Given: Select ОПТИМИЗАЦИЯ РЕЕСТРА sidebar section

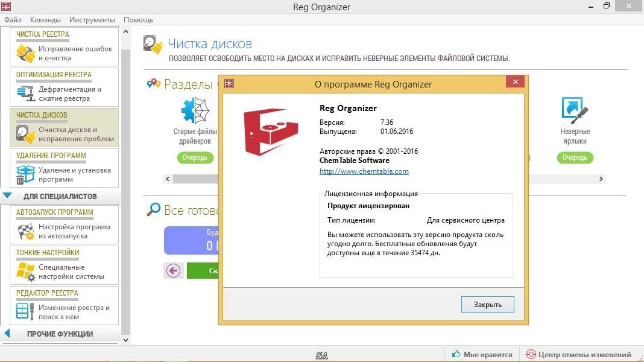Looking at the screenshot, I should (54, 75).
